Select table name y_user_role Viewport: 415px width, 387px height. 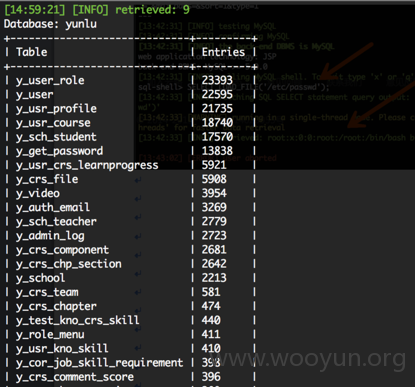pyautogui.click(x=50, y=80)
